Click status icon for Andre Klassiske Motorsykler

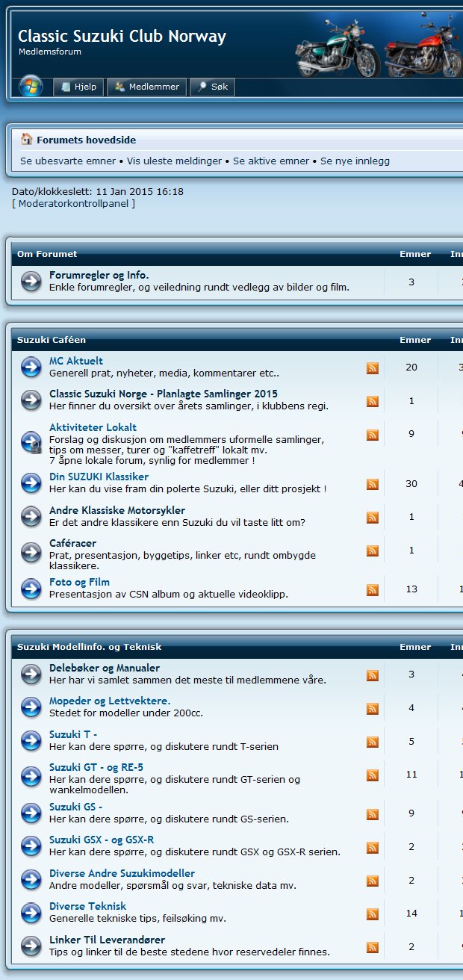tap(31, 516)
